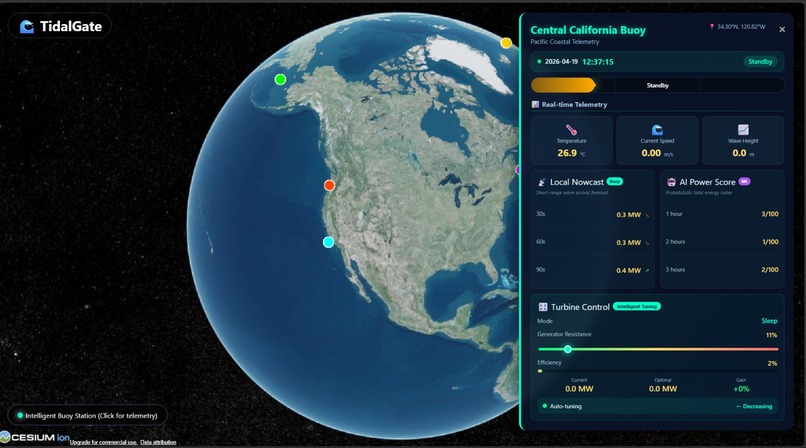Click the Intelligent Buoy Station legend pill

87,416
